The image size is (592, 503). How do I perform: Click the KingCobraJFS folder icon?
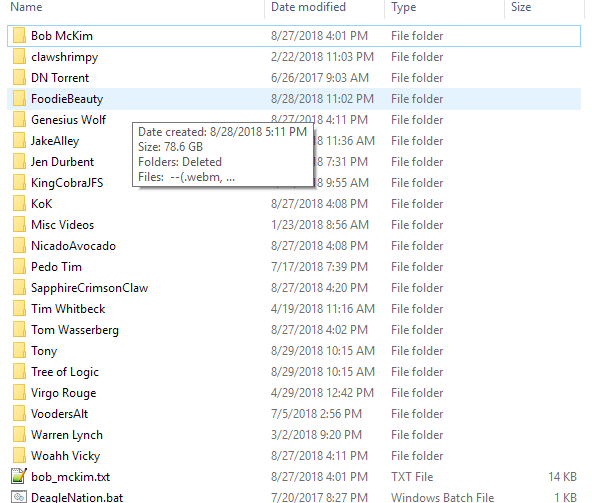click(x=19, y=183)
